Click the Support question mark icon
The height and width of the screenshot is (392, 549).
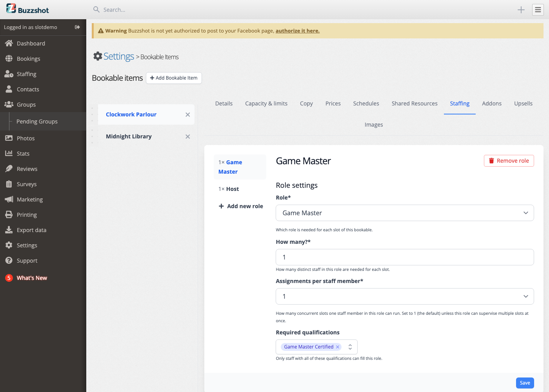click(x=9, y=260)
